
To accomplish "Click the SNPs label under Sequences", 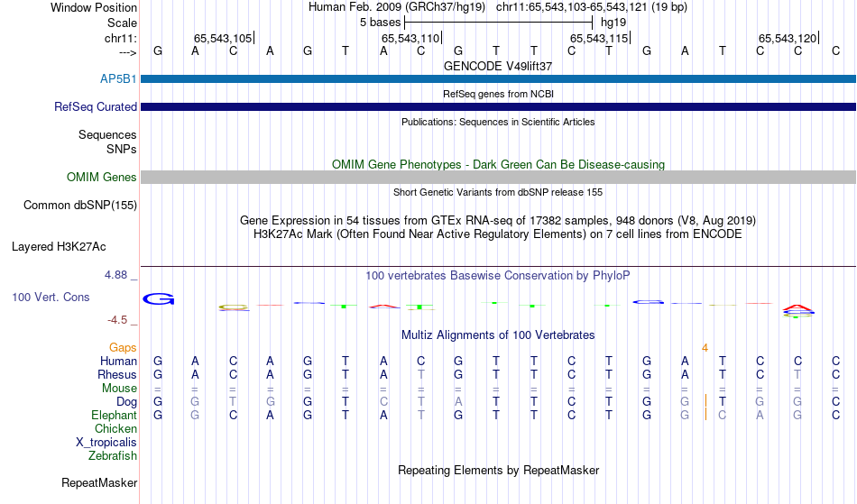I will click(122, 149).
